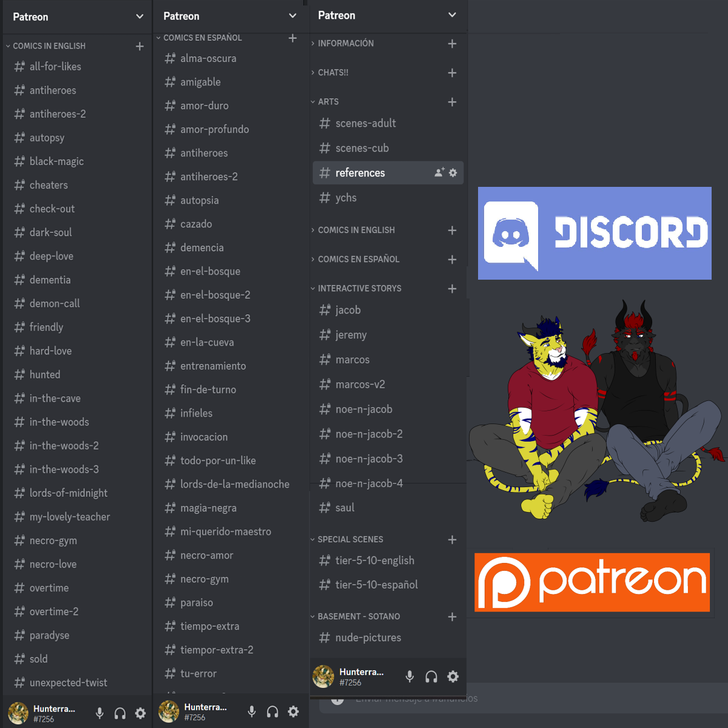Add channel to BASEMENT - SOTANO category
This screenshot has width=728, height=728.
452,617
